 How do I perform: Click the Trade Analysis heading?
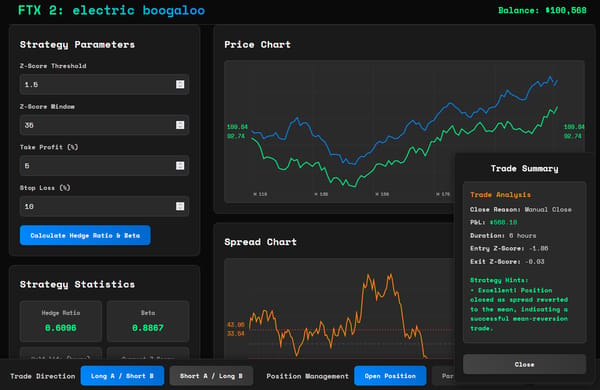point(501,195)
